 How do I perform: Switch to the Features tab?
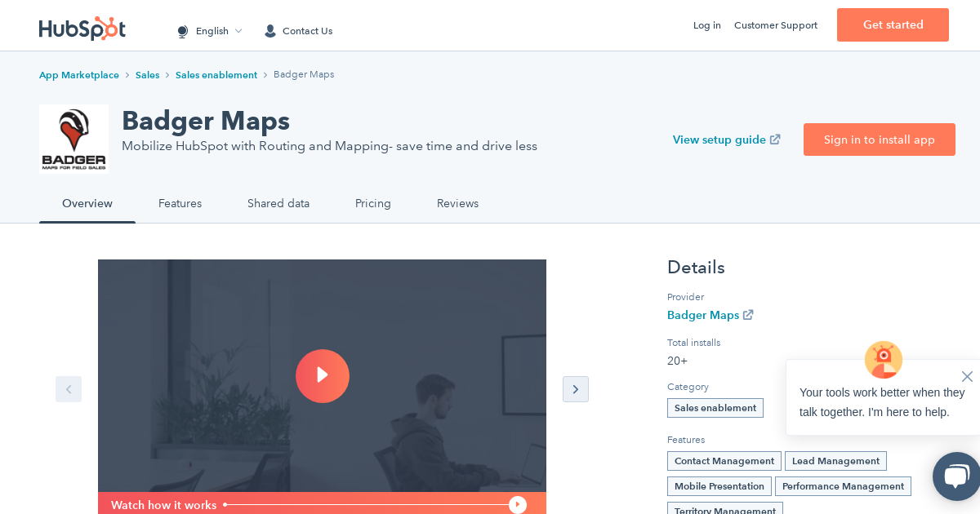point(180,203)
